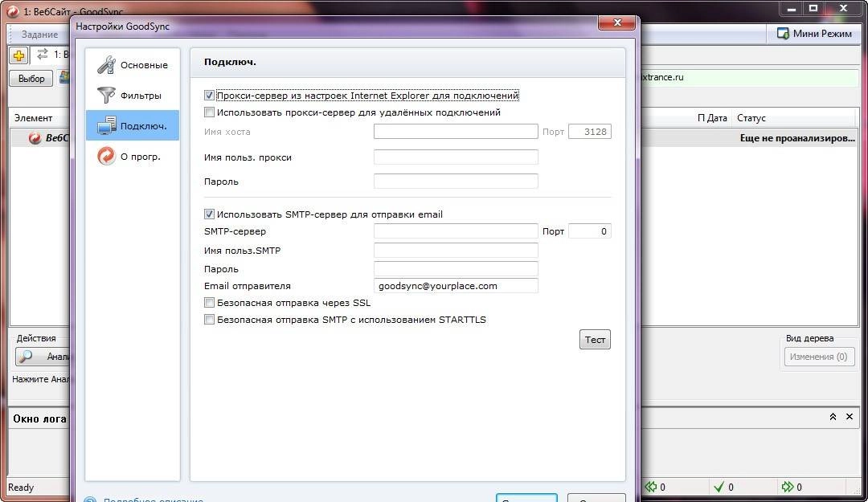Screen dimensions: 868x502
Task: Click right-pointing green arrows counter in status bar
Action: coord(792,487)
